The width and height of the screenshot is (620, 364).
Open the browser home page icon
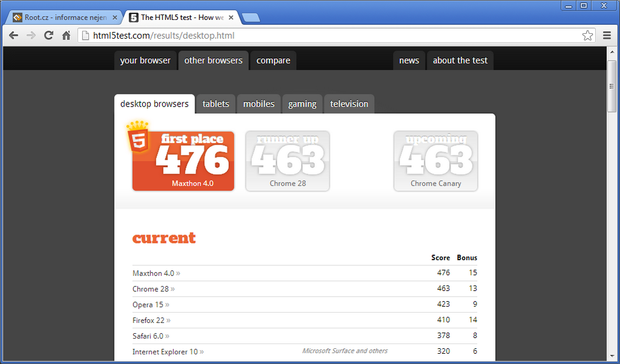point(66,36)
